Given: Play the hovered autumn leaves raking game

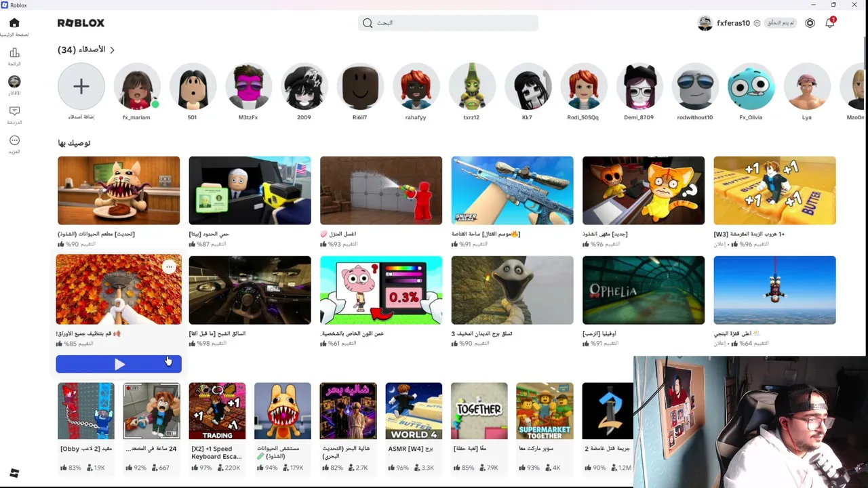Looking at the screenshot, I should point(119,364).
